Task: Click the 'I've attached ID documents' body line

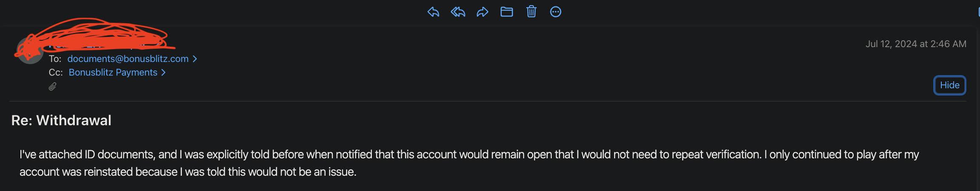Action: click(469, 154)
